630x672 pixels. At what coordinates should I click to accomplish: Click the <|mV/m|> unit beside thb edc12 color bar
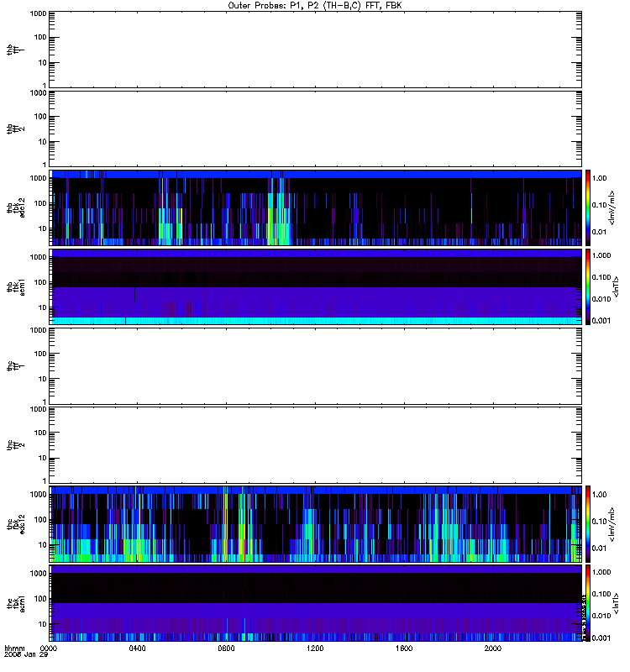612,207
